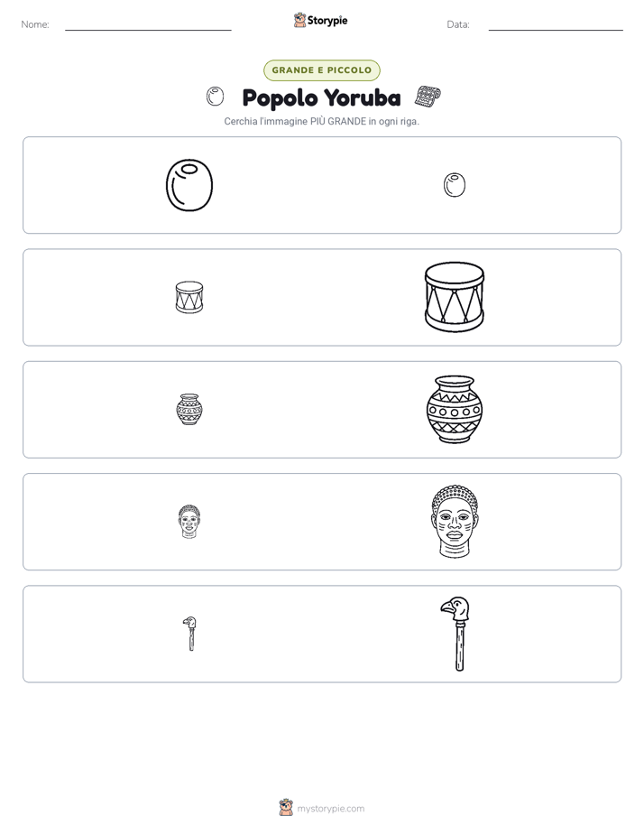Click the Popolo Yoruba title
This screenshot has width=644, height=834.
(321, 97)
